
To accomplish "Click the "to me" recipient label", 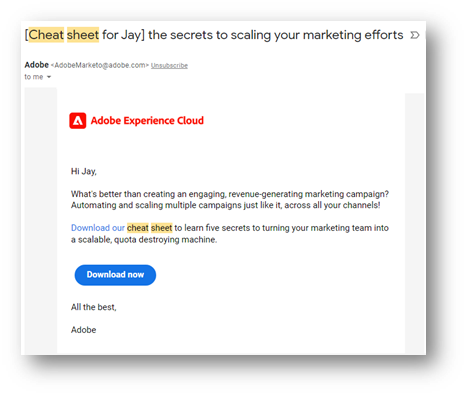I will tap(34, 77).
